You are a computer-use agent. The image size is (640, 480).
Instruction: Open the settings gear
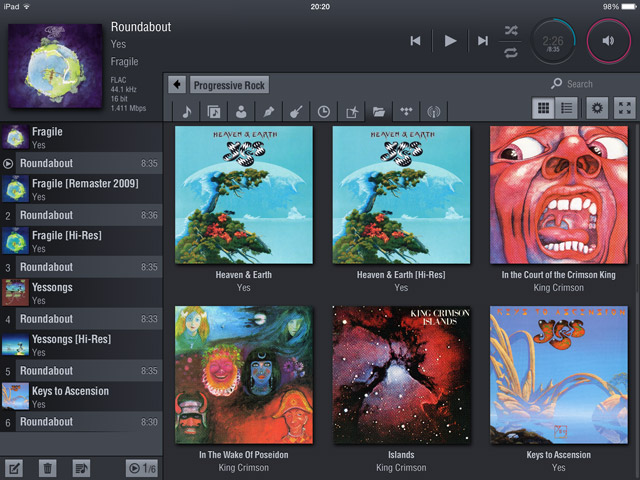click(x=597, y=108)
